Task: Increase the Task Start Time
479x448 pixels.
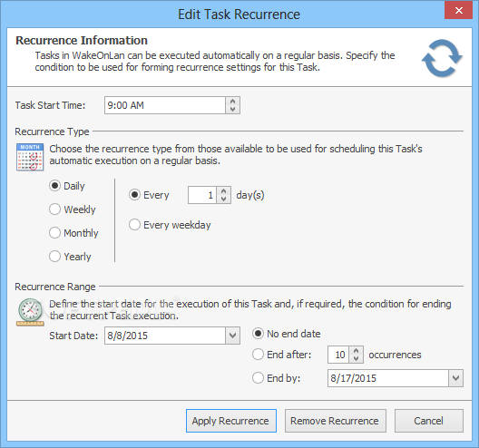Action: tap(233, 101)
